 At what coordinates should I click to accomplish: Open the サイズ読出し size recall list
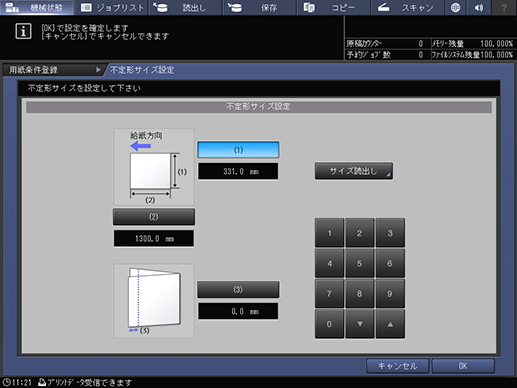click(354, 171)
